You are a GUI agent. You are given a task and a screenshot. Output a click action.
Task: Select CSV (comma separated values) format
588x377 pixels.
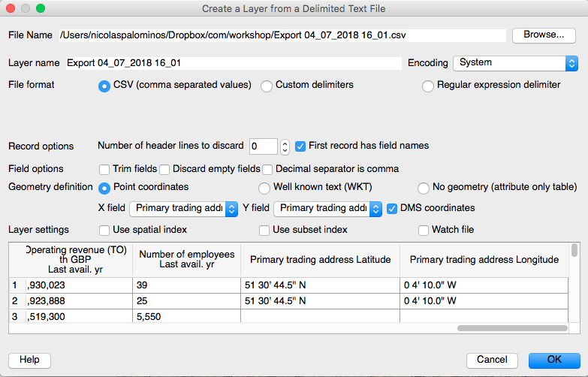click(104, 86)
